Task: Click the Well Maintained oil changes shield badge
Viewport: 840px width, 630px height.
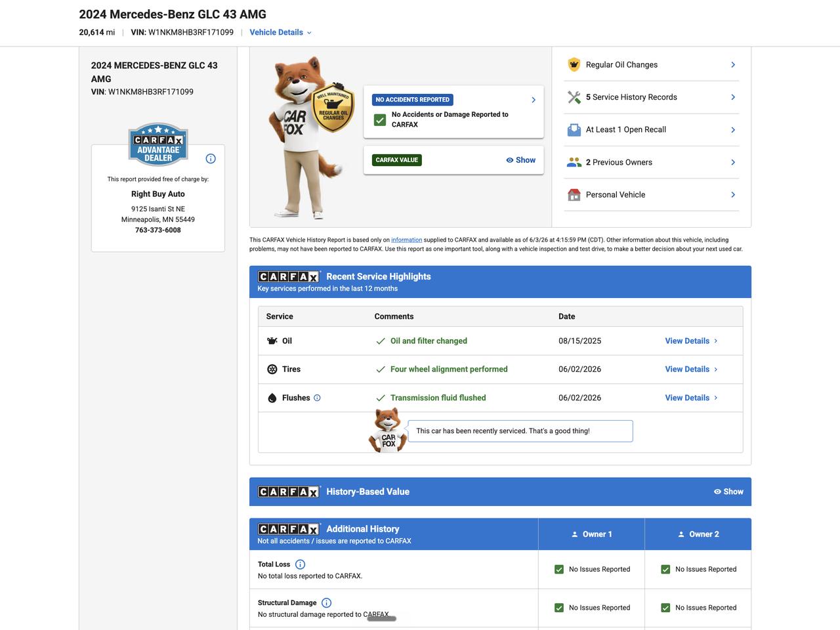Action: (x=333, y=108)
